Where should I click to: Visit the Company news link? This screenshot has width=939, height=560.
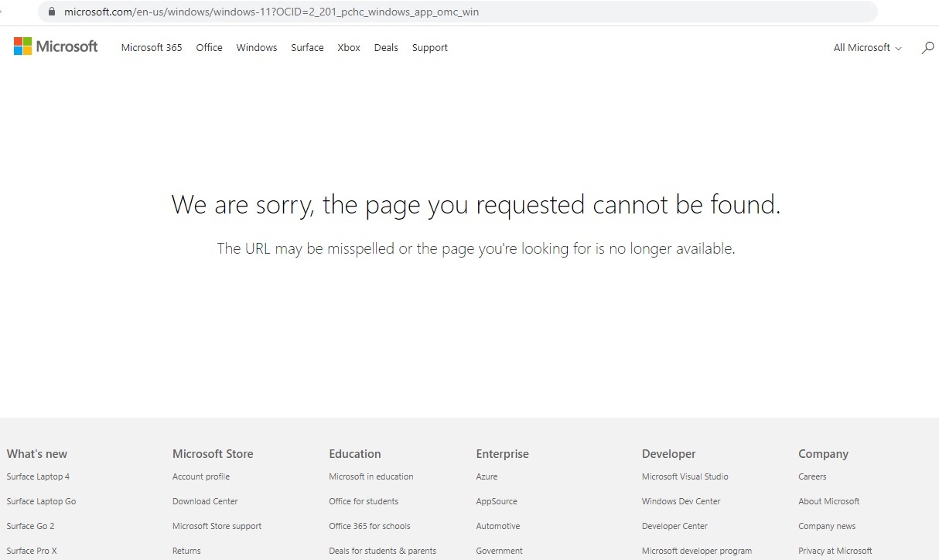pyautogui.click(x=827, y=526)
